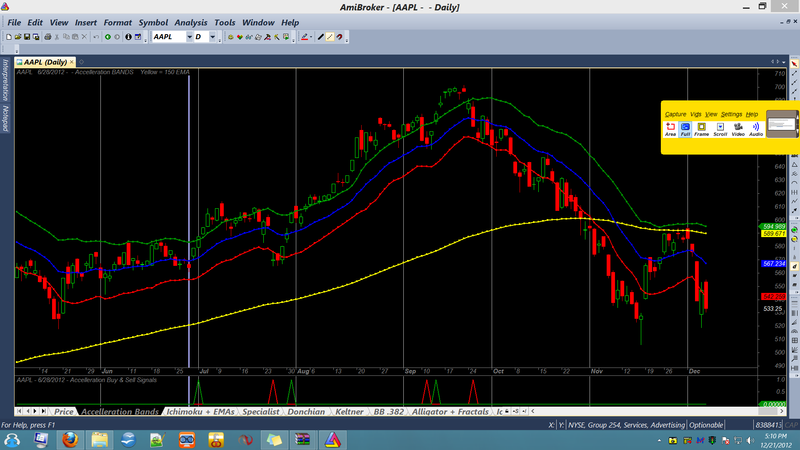Open the Information icon in toolbar

(x=128, y=37)
